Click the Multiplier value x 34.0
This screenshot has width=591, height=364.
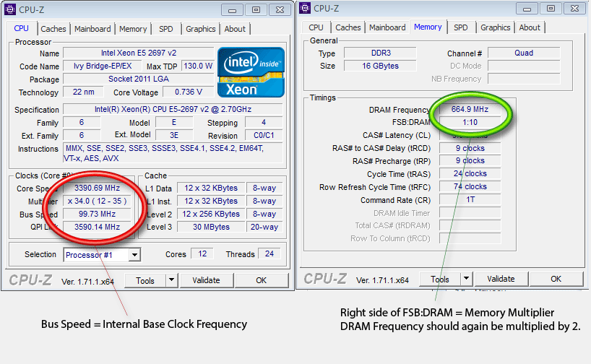click(x=97, y=201)
